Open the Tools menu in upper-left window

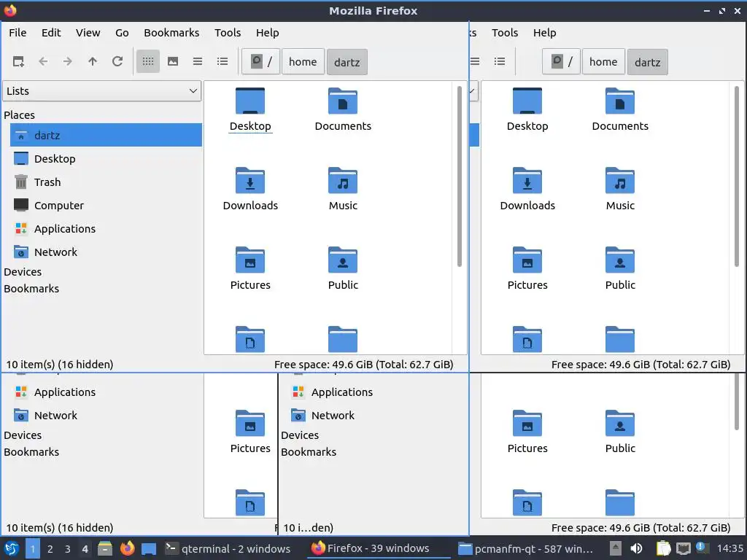[228, 33]
